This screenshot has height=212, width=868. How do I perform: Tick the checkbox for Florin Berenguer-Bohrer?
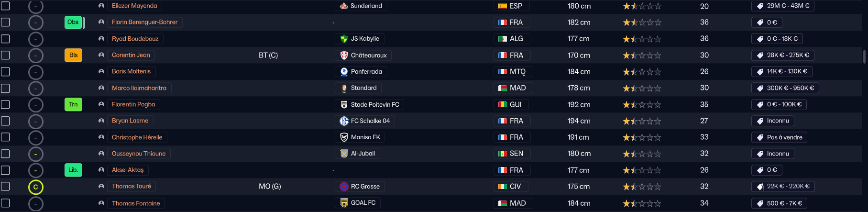pos(5,22)
